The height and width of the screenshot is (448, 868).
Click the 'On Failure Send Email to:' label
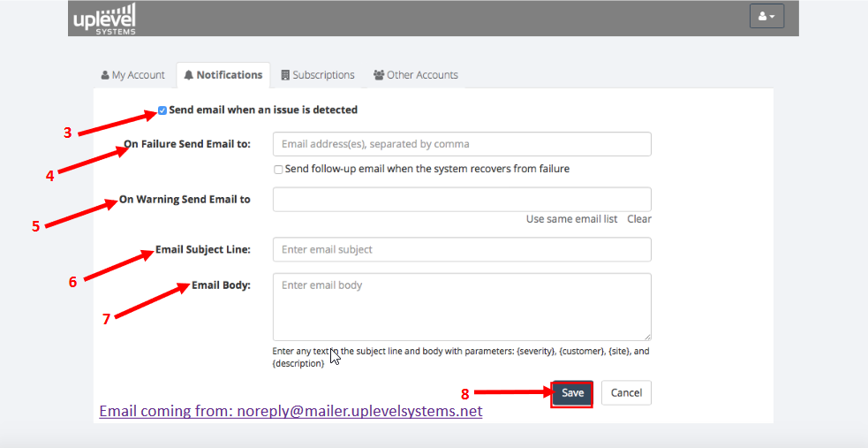187,144
